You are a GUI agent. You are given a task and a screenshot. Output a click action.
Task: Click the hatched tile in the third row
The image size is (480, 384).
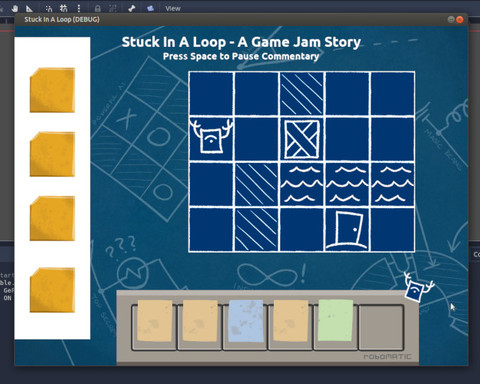(x=256, y=184)
